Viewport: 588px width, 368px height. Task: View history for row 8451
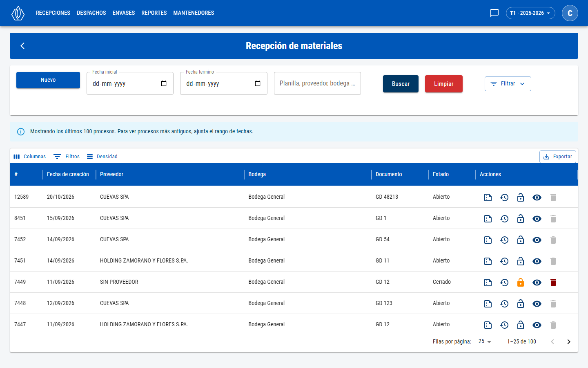tap(504, 219)
